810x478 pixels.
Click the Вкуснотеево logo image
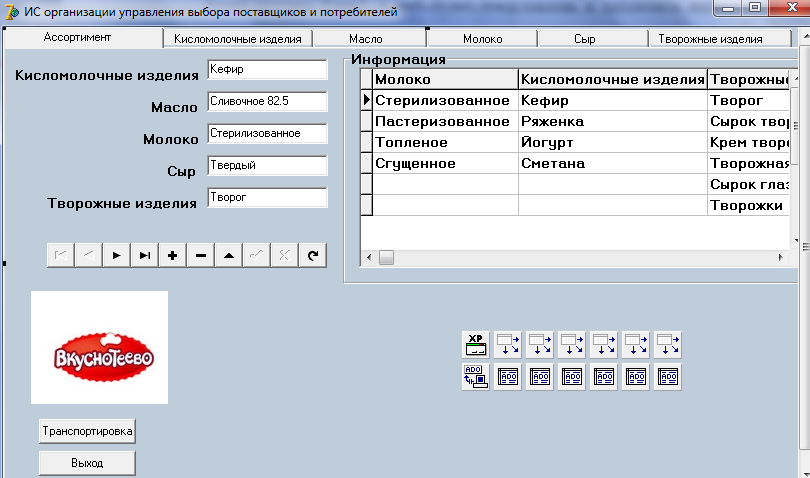[99, 347]
